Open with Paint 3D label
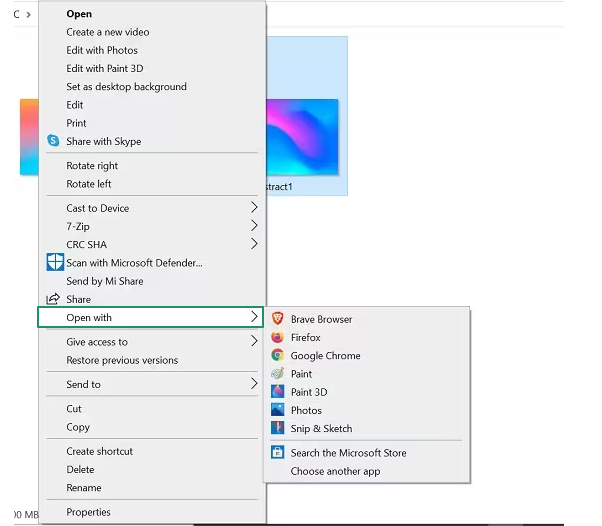This screenshot has width=602, height=526. coord(309,392)
